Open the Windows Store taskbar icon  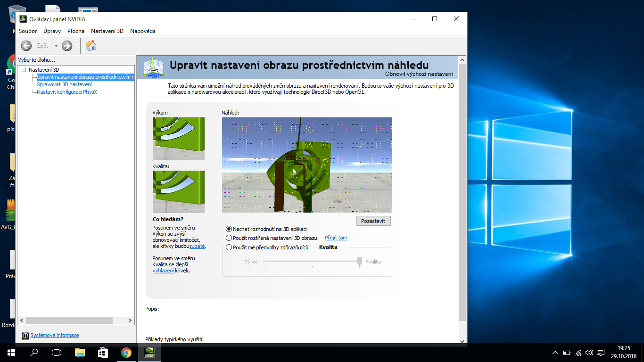click(103, 353)
